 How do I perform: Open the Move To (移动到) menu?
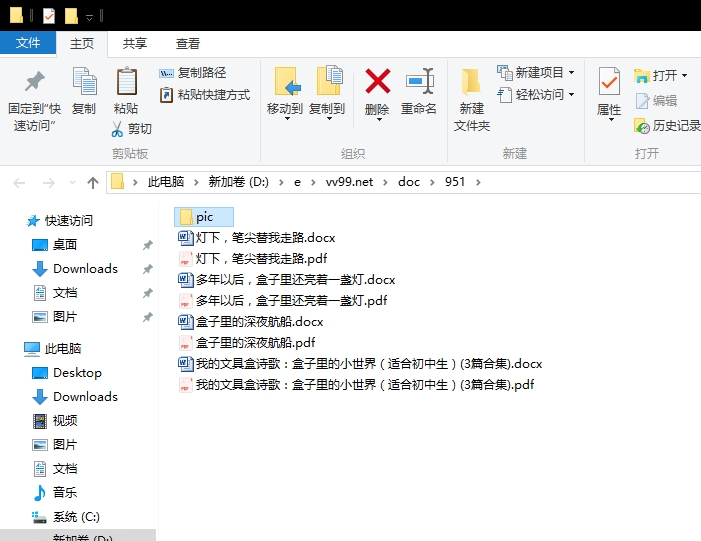tap(285, 93)
